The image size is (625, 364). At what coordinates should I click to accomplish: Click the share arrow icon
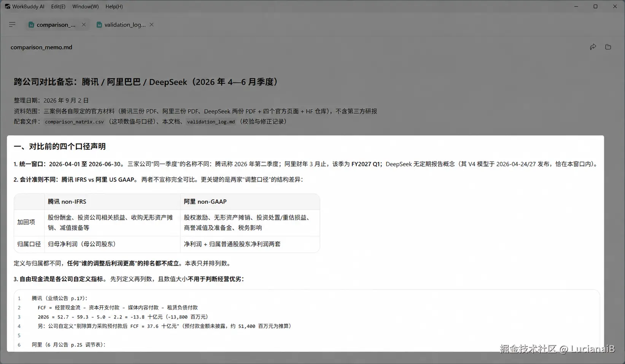[x=593, y=47]
